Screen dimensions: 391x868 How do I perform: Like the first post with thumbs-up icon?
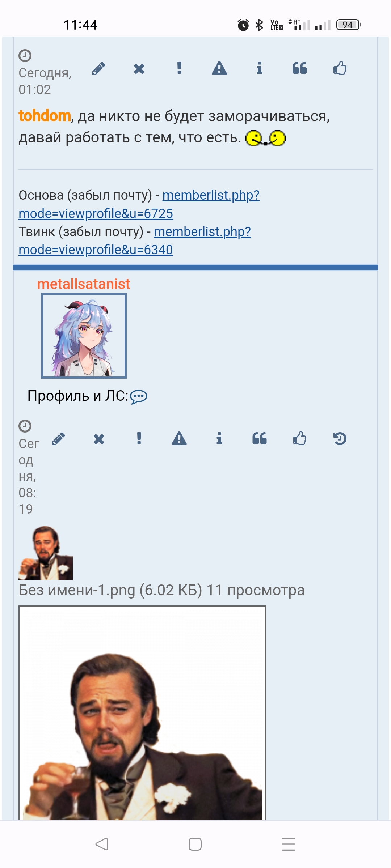[x=340, y=68]
